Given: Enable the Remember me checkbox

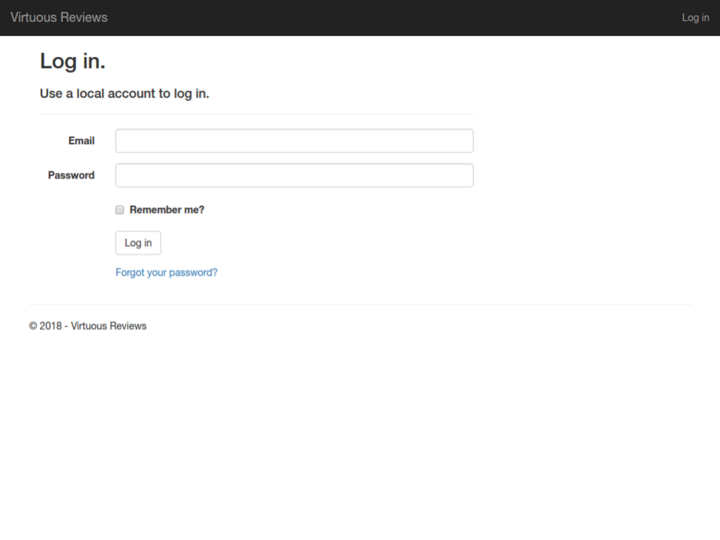Looking at the screenshot, I should pos(120,210).
